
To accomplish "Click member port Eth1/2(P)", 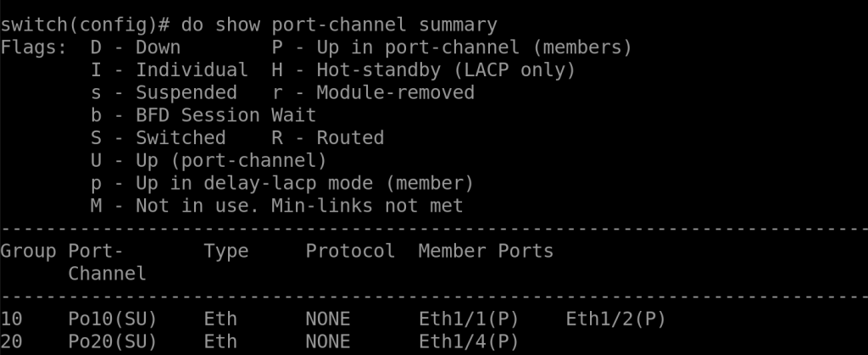I will (x=615, y=319).
